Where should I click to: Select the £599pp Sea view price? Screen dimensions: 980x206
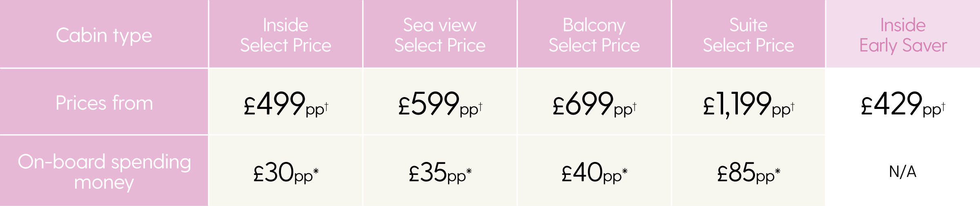pos(440,104)
